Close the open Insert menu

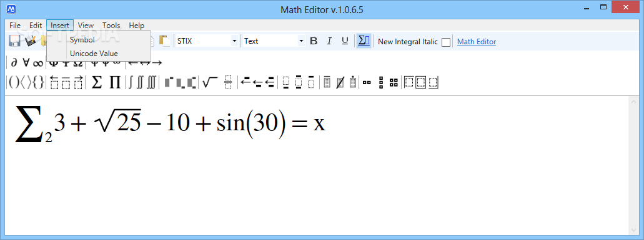[60, 26]
